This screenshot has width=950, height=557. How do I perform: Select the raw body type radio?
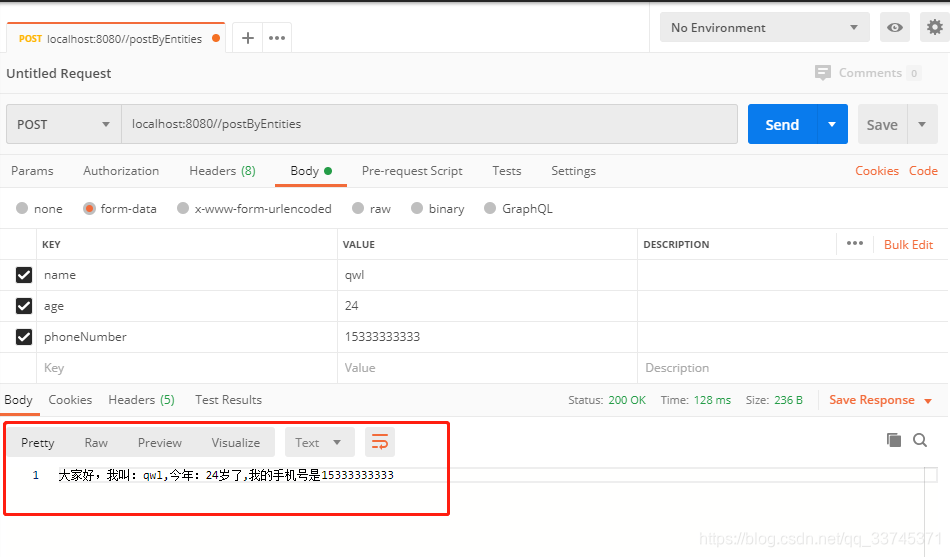pos(358,208)
